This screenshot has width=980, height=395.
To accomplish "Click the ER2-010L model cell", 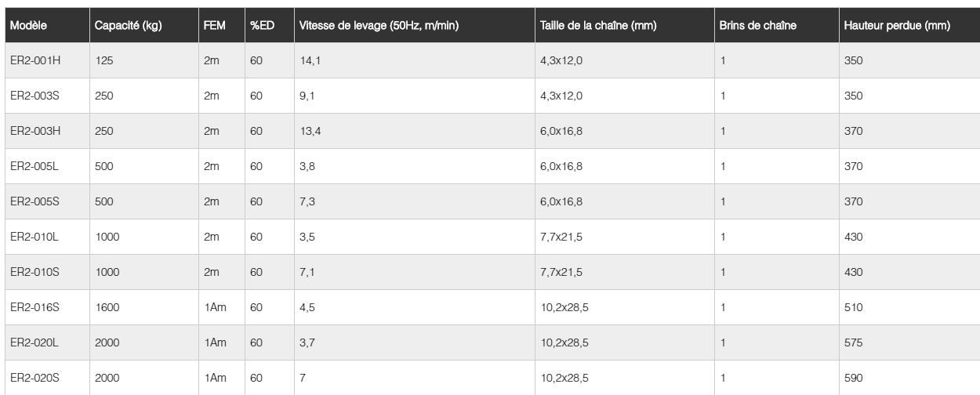I will point(35,237).
